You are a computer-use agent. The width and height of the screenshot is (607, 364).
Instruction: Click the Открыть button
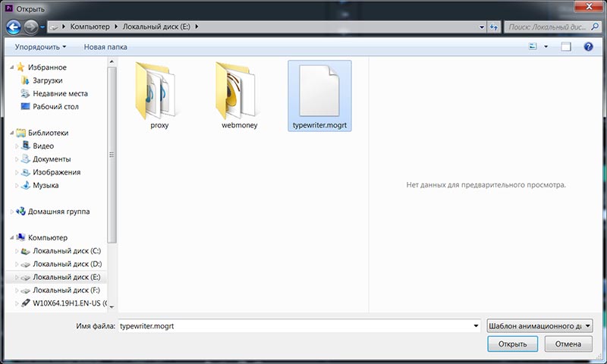tap(513, 344)
